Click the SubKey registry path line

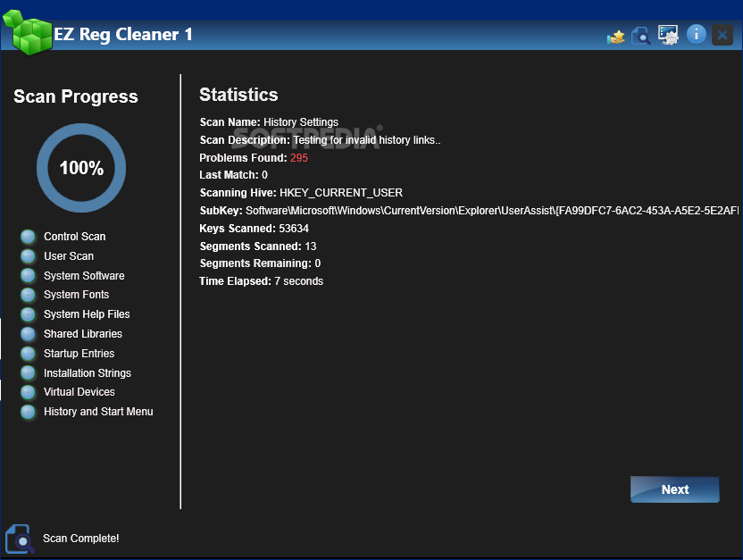tap(469, 211)
